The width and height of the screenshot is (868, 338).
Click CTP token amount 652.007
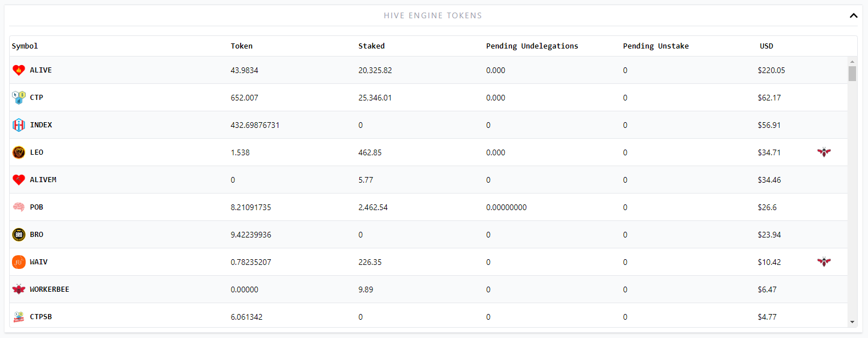(x=245, y=98)
